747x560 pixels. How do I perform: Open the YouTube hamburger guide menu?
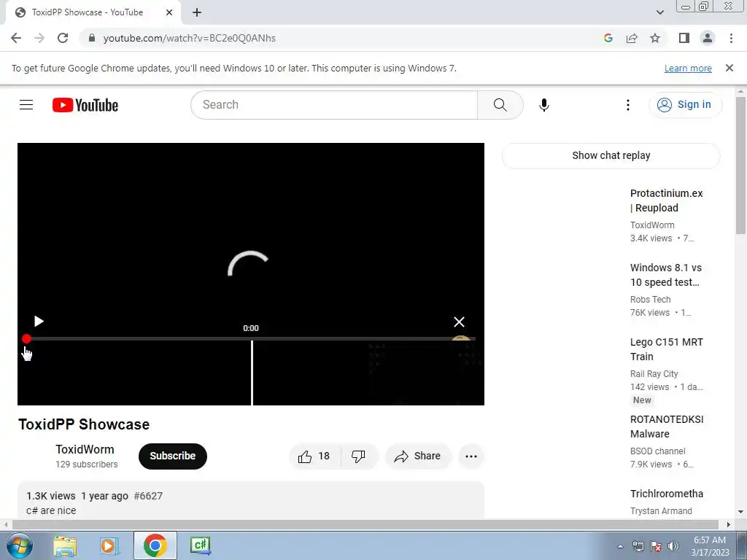pos(26,105)
